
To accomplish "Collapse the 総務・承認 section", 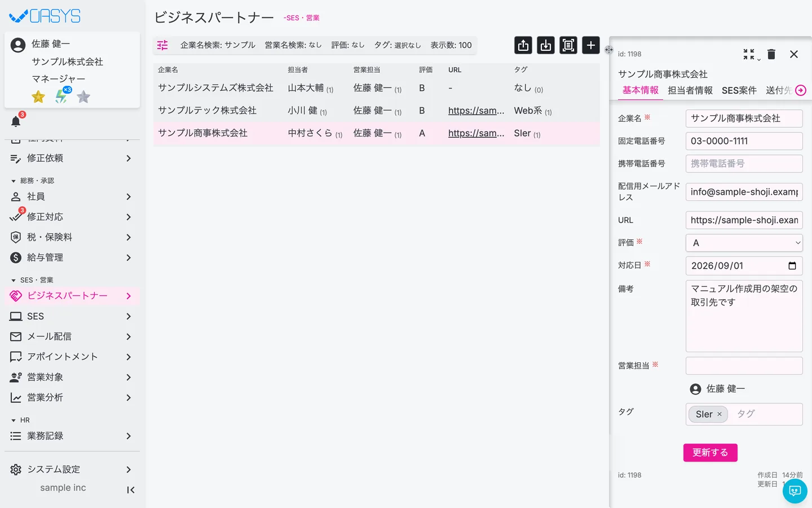I will (x=33, y=181).
